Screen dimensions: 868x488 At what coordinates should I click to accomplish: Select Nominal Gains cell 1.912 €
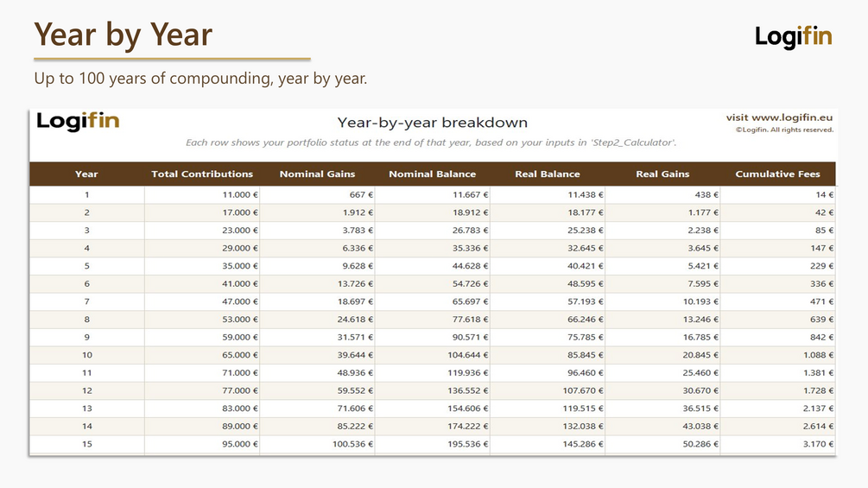point(317,212)
